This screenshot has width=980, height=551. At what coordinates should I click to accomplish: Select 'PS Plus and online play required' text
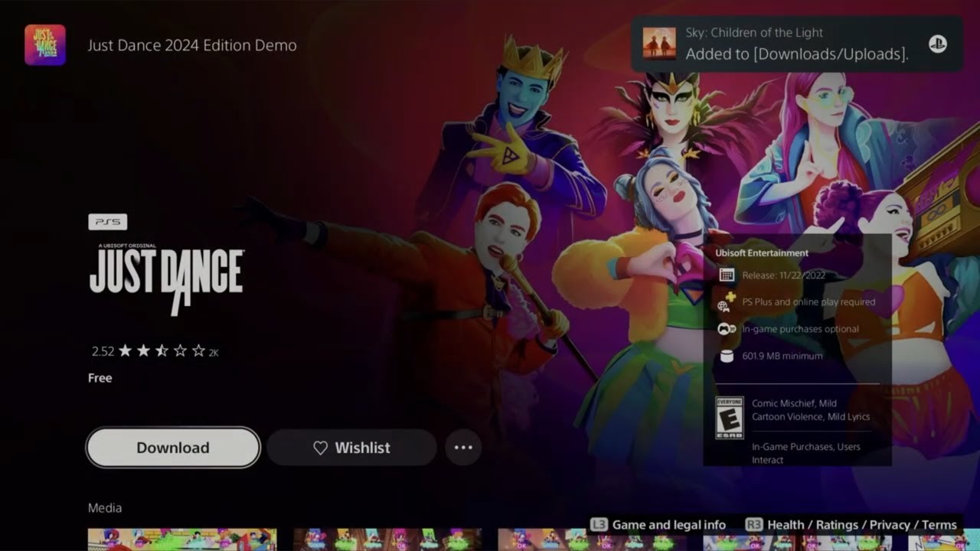point(808,302)
